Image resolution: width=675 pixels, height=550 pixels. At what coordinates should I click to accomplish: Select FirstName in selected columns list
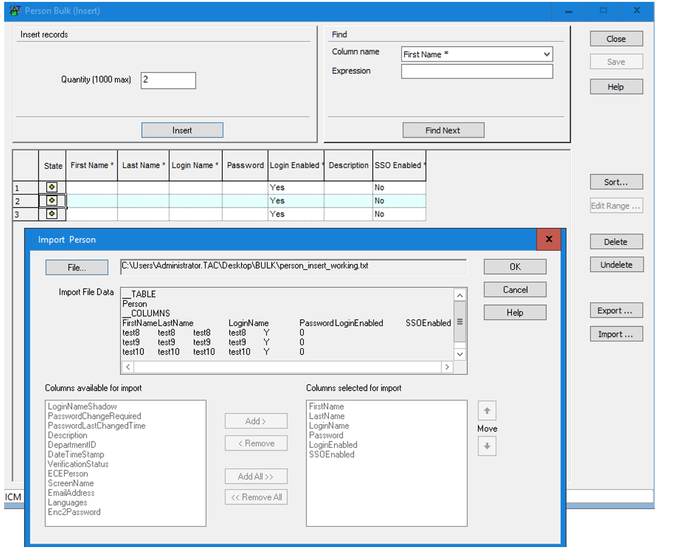[326, 406]
